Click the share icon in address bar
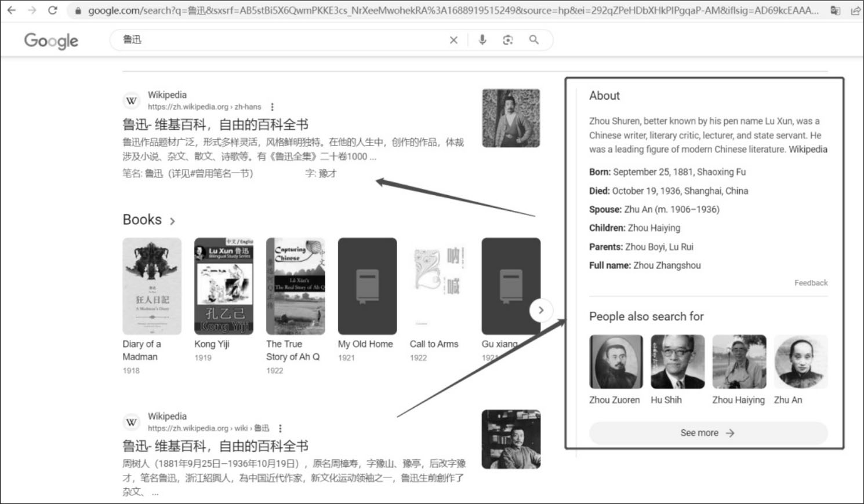 click(855, 10)
